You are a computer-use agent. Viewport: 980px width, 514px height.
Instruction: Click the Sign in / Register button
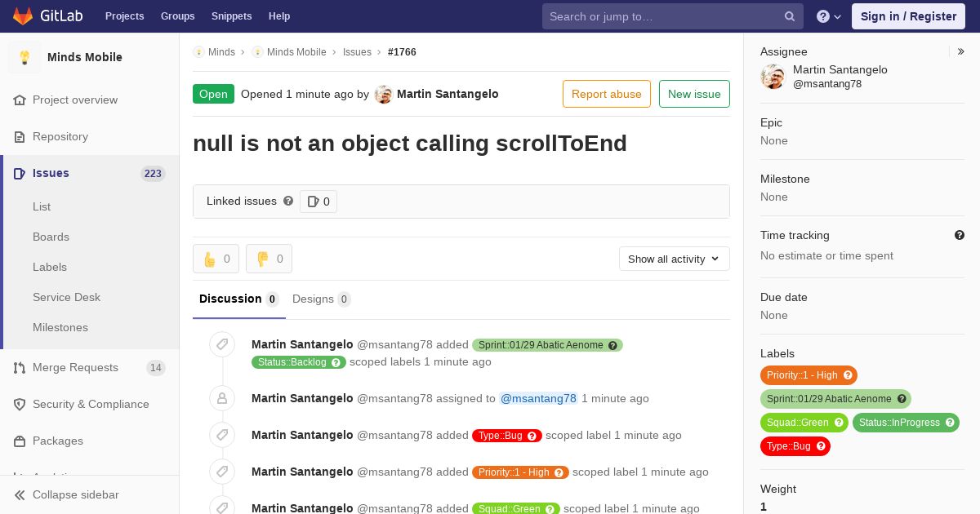coord(908,16)
